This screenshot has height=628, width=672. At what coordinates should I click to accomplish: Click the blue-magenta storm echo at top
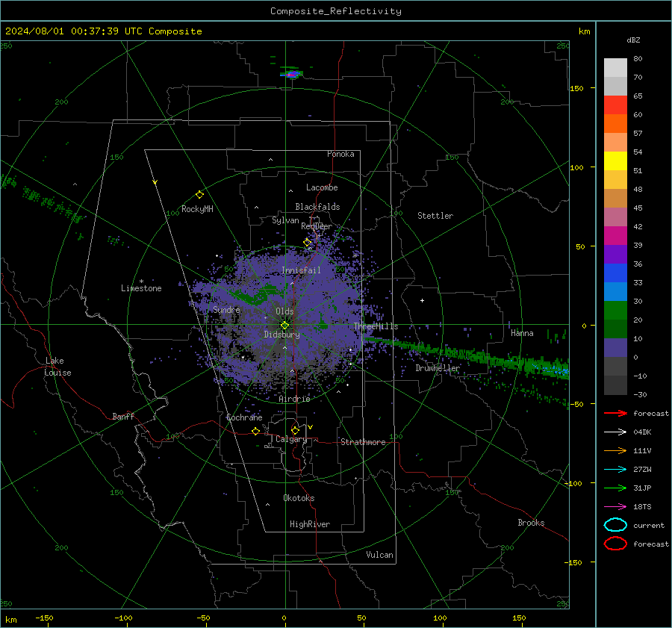pos(291,74)
